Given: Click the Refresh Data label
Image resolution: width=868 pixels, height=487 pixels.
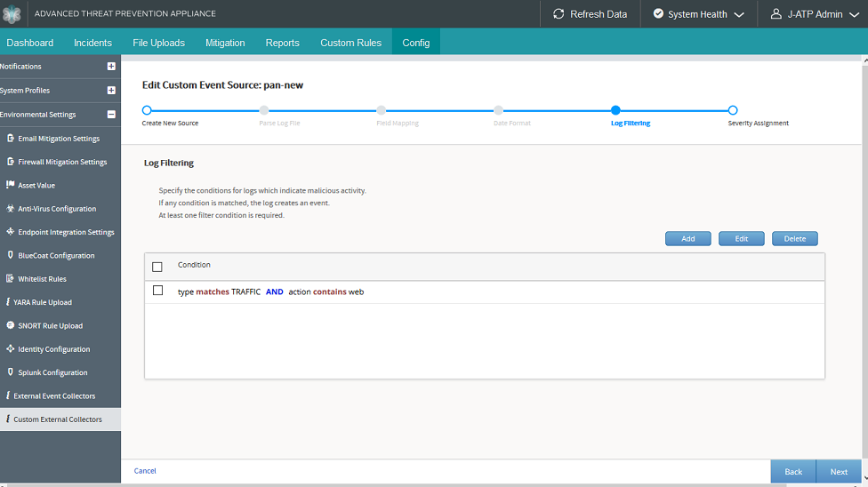Looking at the screenshot, I should (x=599, y=14).
